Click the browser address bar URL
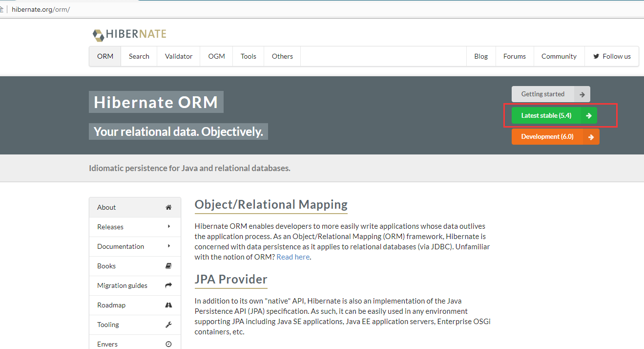The image size is (644, 349). click(41, 9)
